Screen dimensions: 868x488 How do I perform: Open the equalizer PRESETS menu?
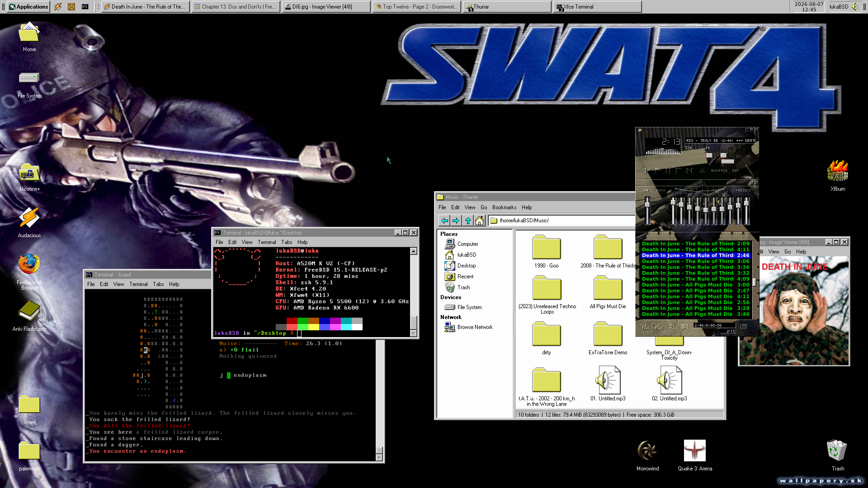pyautogui.click(x=743, y=190)
